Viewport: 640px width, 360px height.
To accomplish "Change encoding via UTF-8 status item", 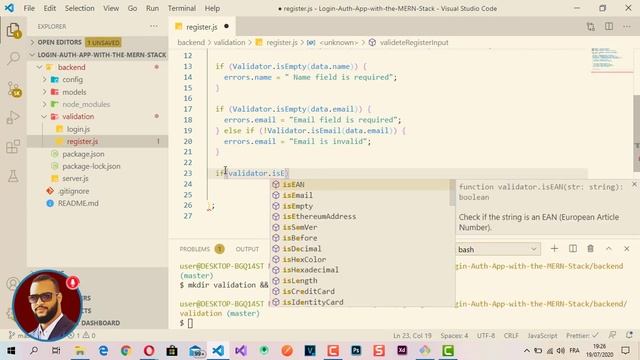I will pyautogui.click(x=486, y=336).
